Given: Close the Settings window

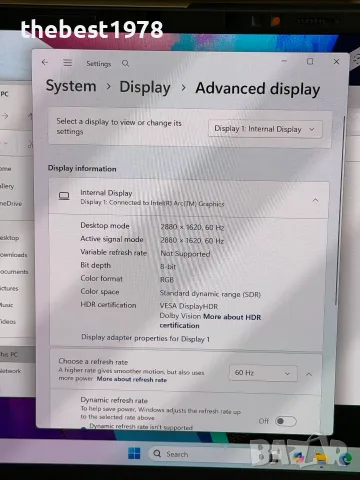Looking at the screenshot, I should 336,62.
